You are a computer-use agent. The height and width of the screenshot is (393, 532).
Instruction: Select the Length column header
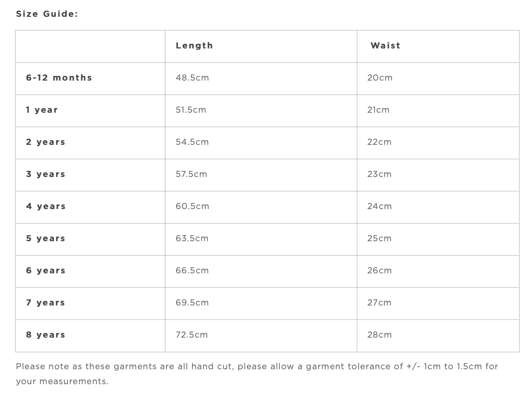(194, 46)
